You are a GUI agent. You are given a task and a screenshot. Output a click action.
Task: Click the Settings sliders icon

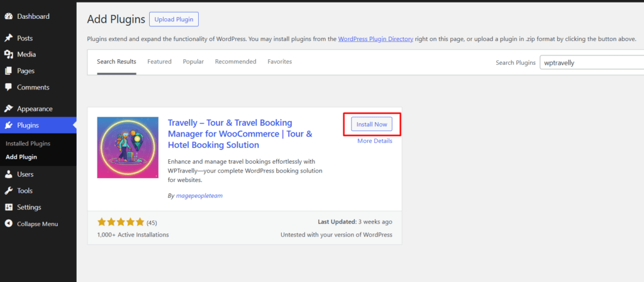pos(8,207)
